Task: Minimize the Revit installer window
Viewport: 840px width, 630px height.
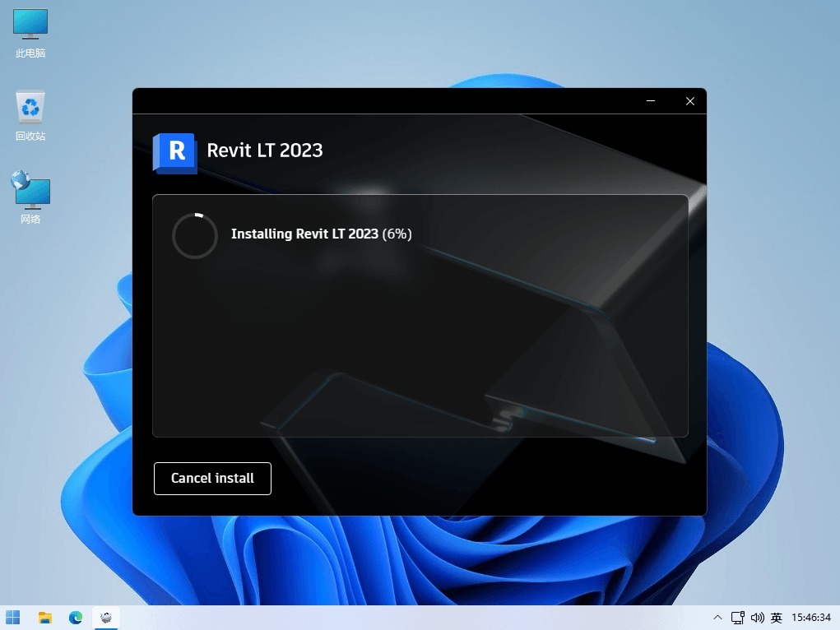Action: (650, 101)
